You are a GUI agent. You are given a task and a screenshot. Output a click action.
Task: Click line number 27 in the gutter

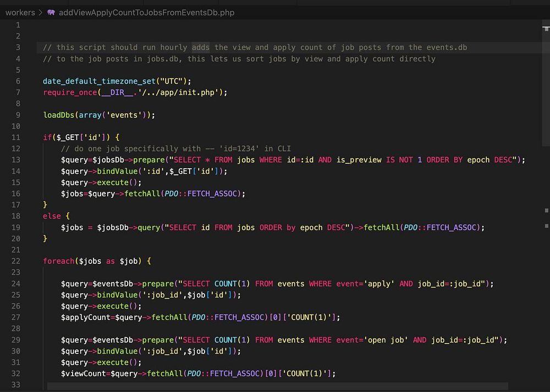16,317
